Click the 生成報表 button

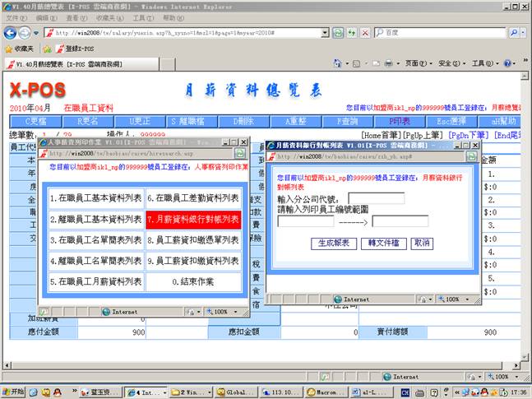(x=334, y=244)
